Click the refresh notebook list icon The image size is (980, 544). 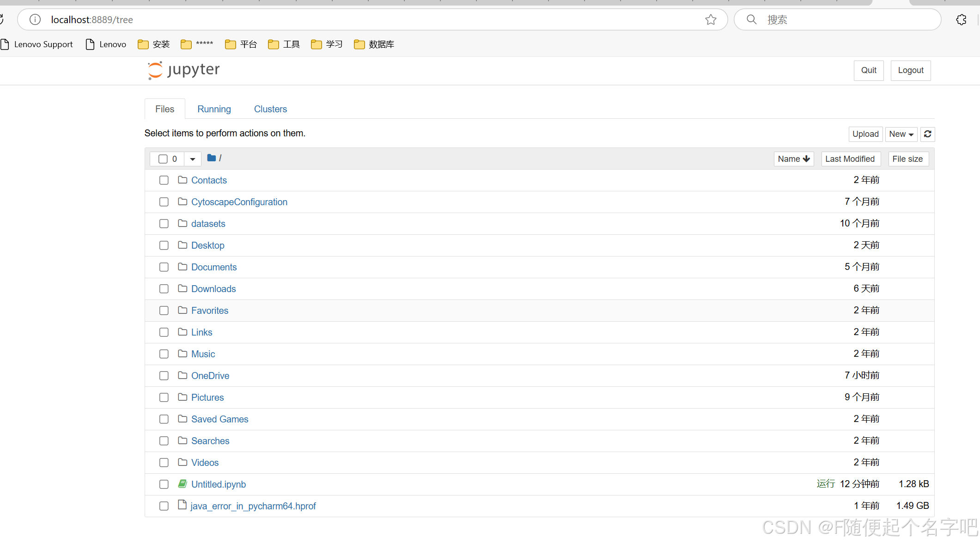click(927, 134)
